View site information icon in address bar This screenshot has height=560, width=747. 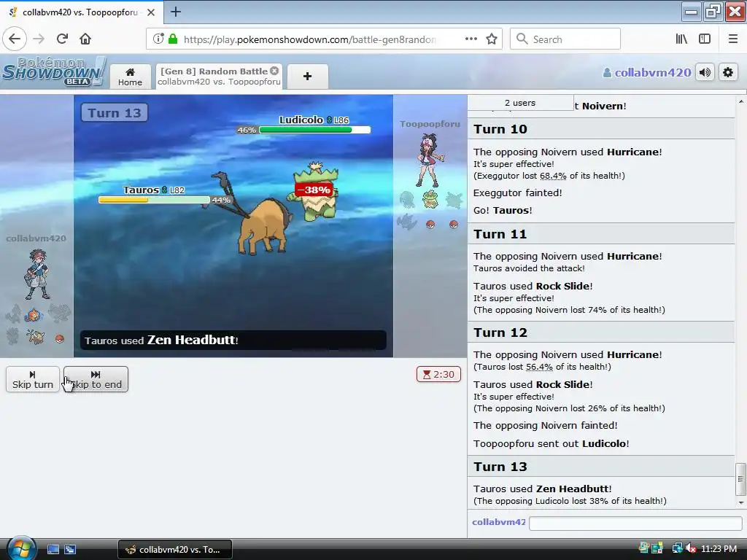(158, 39)
